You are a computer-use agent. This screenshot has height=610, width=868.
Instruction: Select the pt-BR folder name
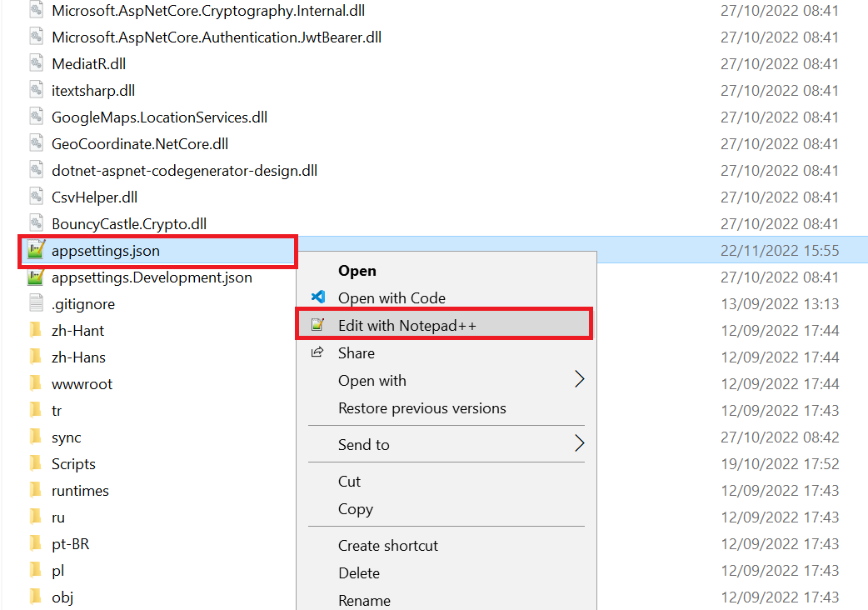coord(70,543)
